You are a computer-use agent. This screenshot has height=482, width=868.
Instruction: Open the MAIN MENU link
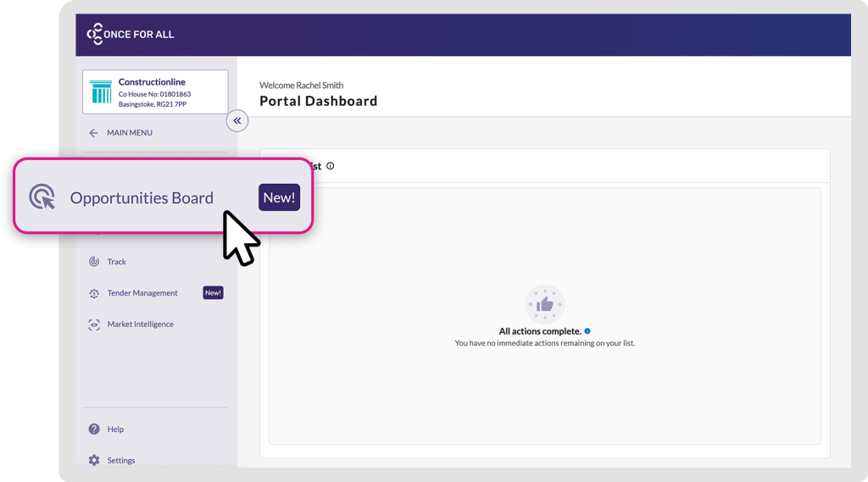click(x=130, y=133)
